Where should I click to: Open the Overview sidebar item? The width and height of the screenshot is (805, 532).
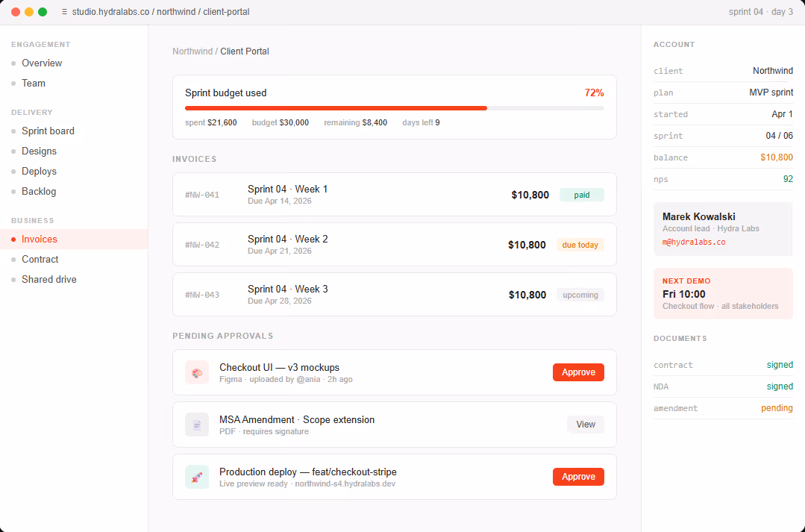coord(74,63)
